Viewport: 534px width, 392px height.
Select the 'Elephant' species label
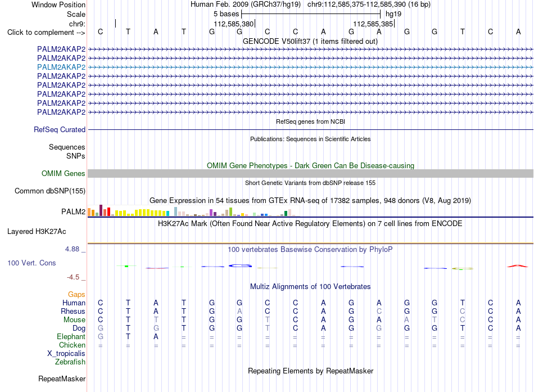coord(71,336)
